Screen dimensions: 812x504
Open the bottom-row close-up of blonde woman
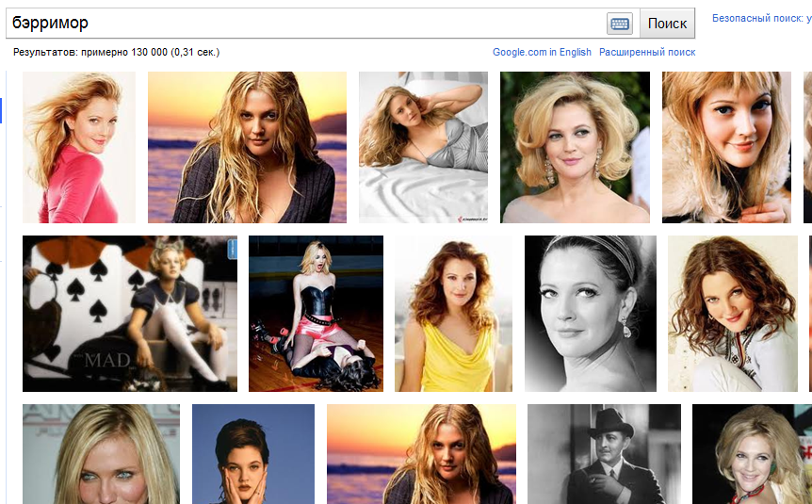coord(101,454)
